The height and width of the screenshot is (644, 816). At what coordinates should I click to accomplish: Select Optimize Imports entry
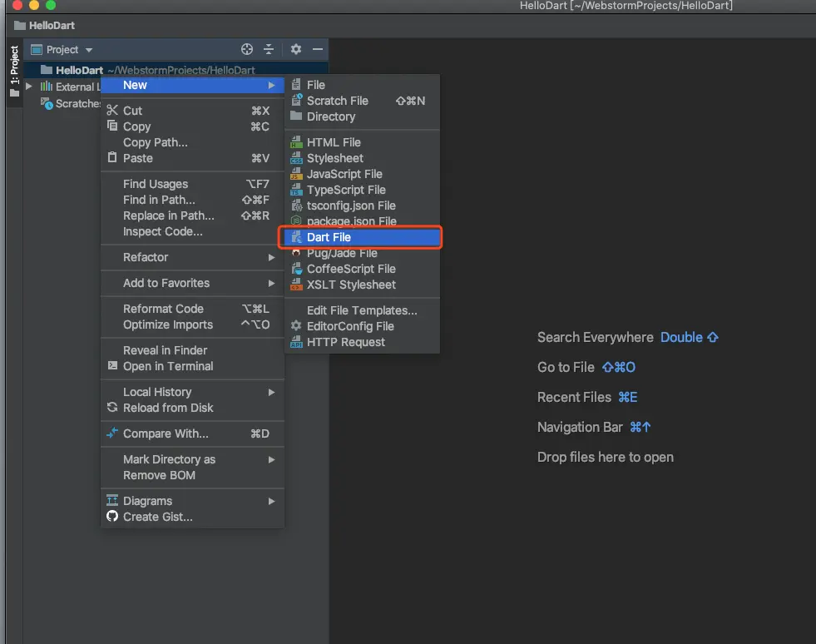(x=192, y=324)
